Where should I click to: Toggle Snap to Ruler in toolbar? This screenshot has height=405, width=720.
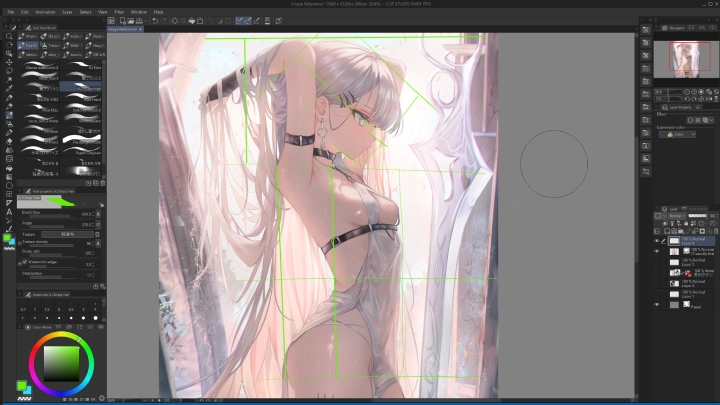(239, 21)
